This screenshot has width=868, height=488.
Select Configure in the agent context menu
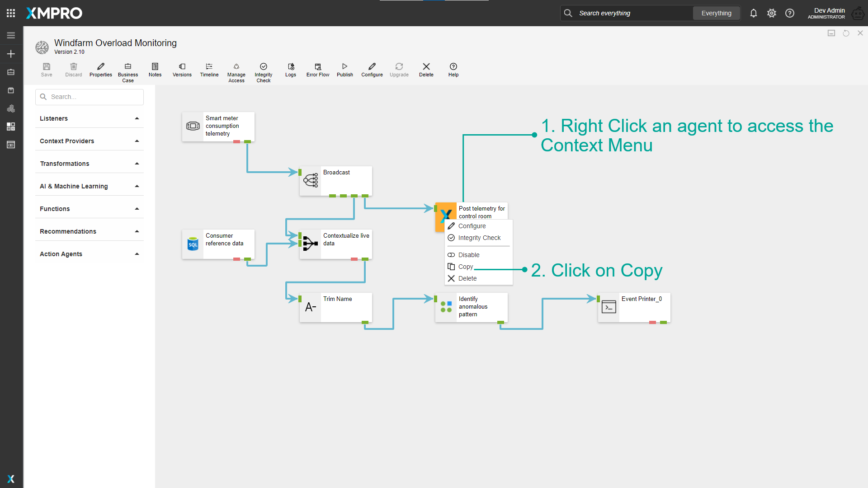[x=472, y=226]
